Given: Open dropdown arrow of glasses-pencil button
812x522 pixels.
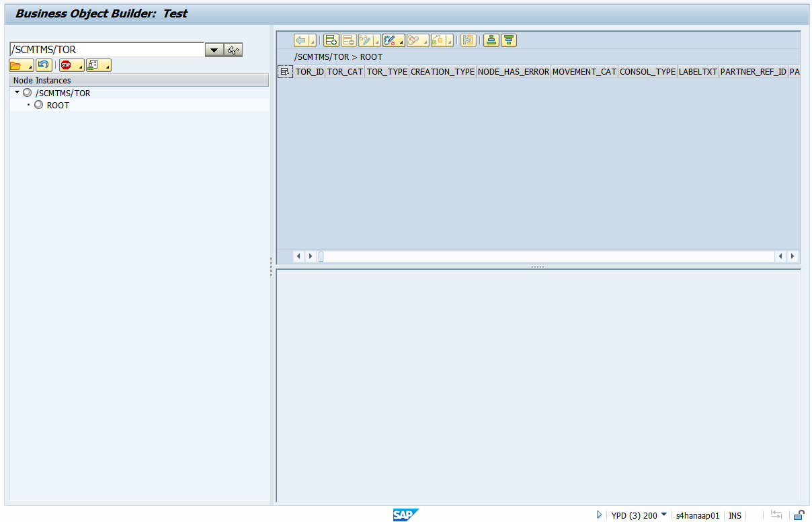Looking at the screenshot, I should coord(378,40).
